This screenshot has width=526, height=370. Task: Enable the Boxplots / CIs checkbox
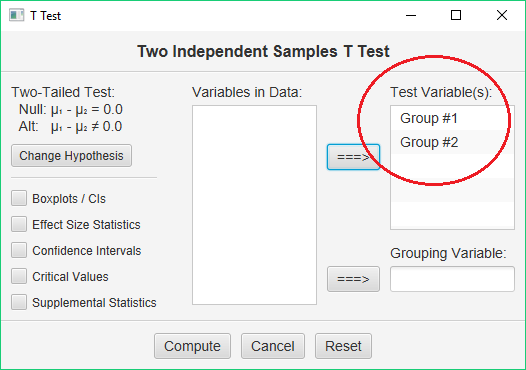coord(19,198)
